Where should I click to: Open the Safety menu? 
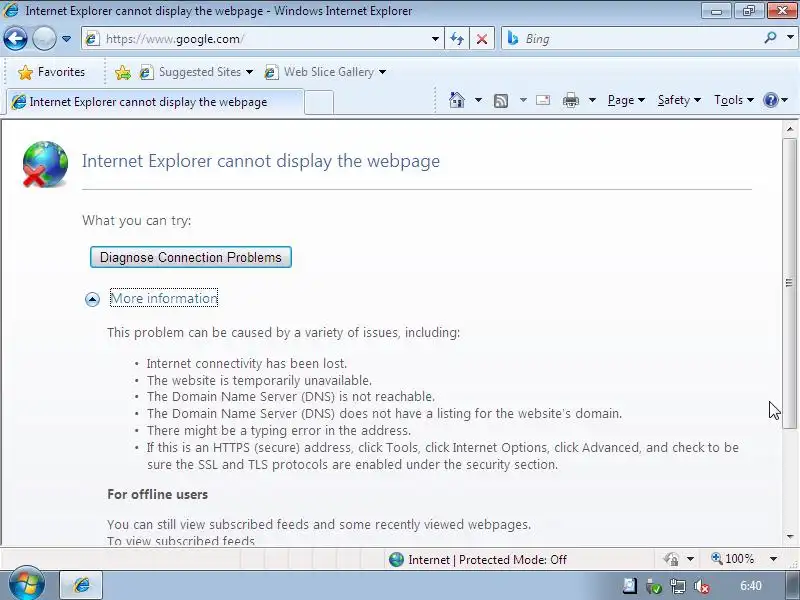point(679,100)
